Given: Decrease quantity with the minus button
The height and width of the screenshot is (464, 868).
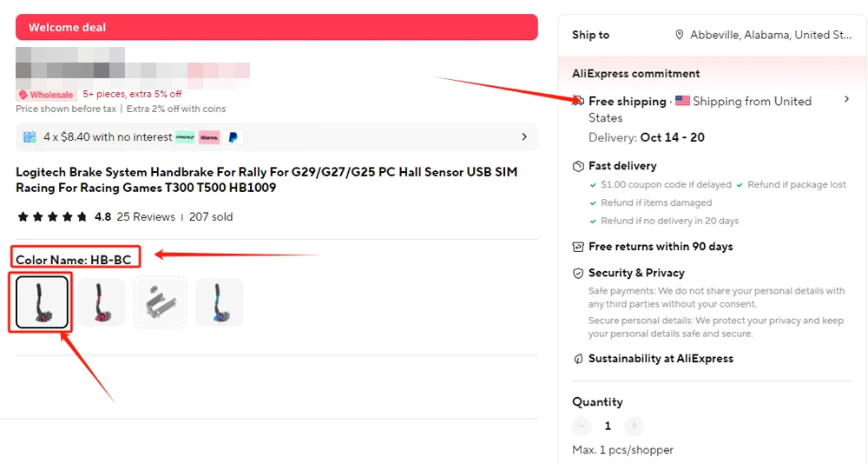Looking at the screenshot, I should click(582, 426).
